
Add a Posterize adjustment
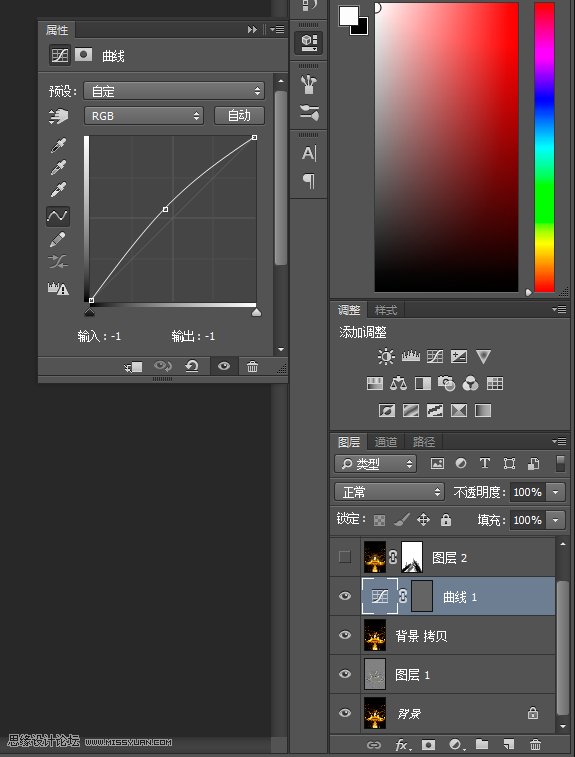[x=411, y=411]
